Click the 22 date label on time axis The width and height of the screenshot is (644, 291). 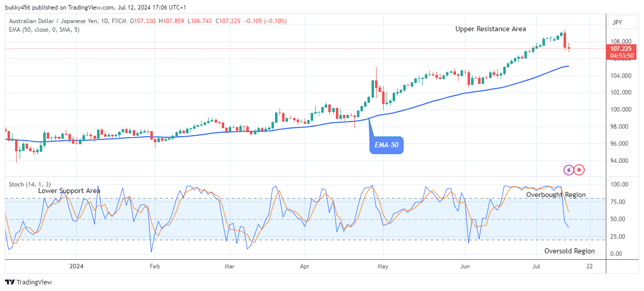click(x=589, y=266)
